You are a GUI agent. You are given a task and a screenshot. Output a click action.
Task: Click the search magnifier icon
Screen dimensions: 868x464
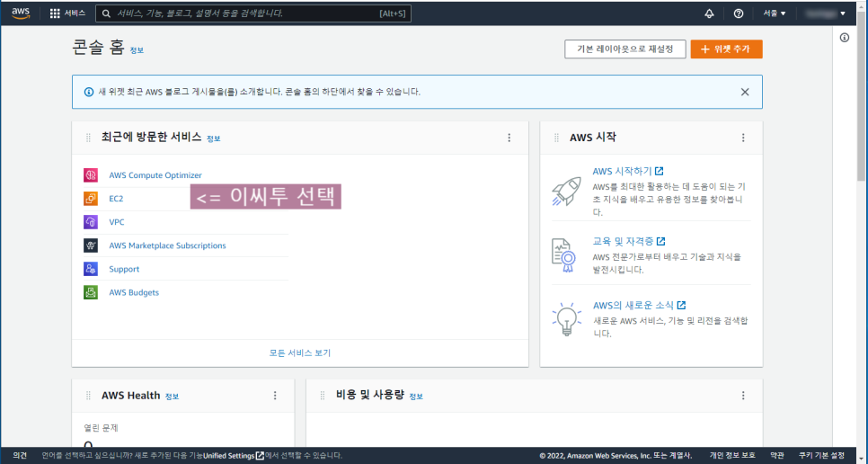(106, 13)
